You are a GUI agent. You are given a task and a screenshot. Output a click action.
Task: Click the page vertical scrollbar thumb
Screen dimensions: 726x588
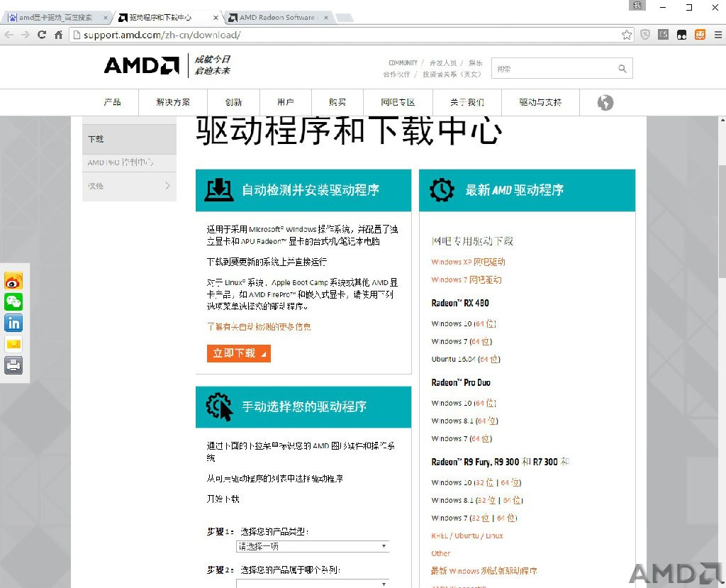click(x=722, y=221)
